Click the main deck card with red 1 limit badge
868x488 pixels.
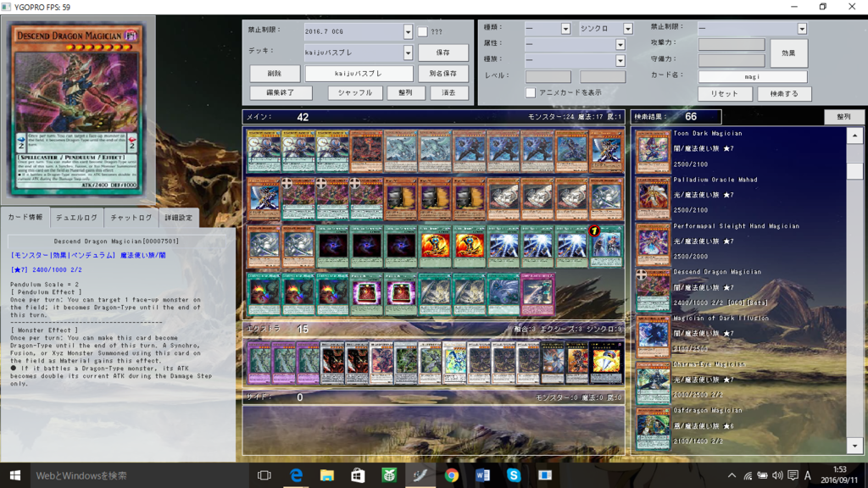coord(605,247)
